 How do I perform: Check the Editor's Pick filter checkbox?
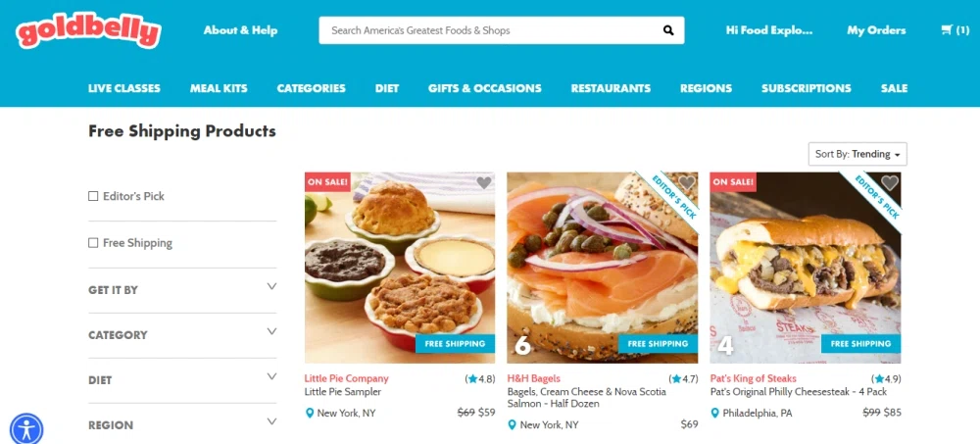93,196
